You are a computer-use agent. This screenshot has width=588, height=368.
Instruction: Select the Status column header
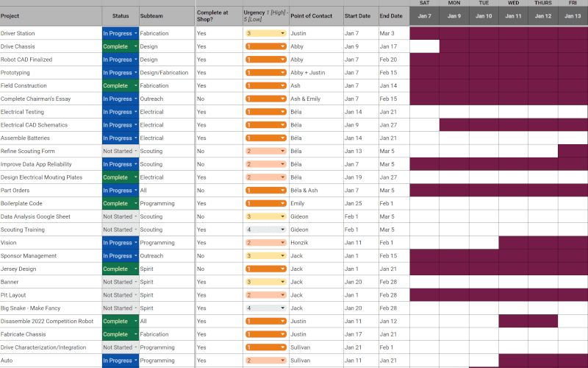[121, 16]
